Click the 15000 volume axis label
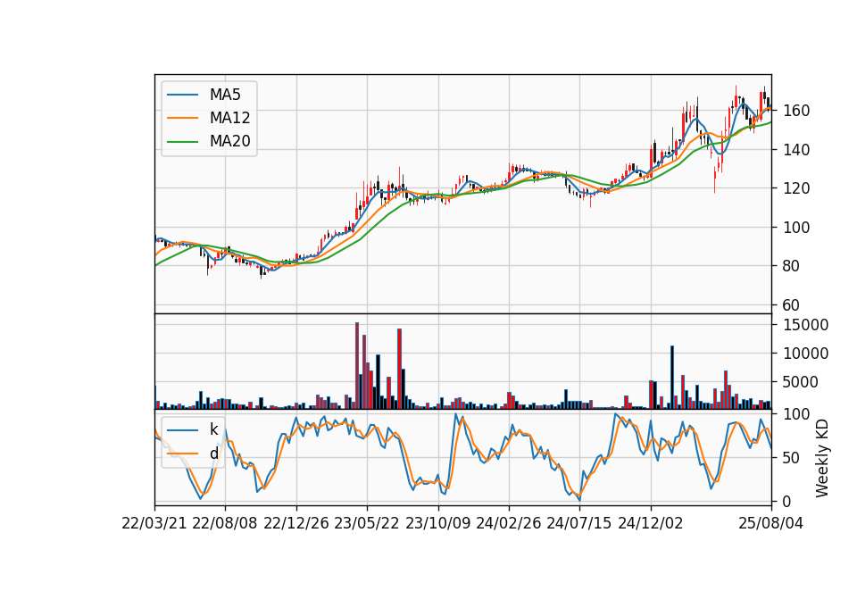This screenshot has width=857, height=616. 805,325
